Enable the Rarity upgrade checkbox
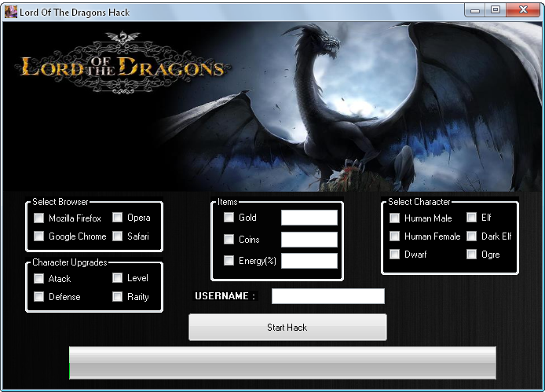This screenshot has height=392, width=545. (x=118, y=296)
